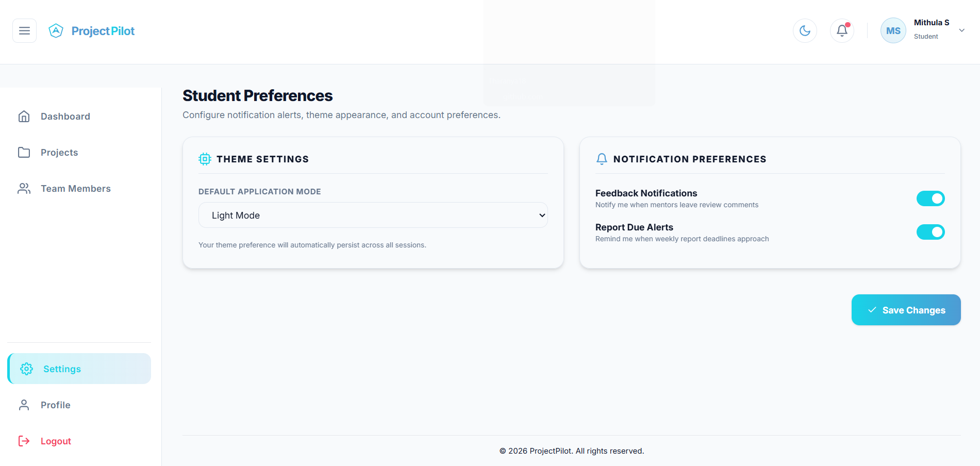Click the Team Members people icon
980x466 pixels.
[24, 189]
